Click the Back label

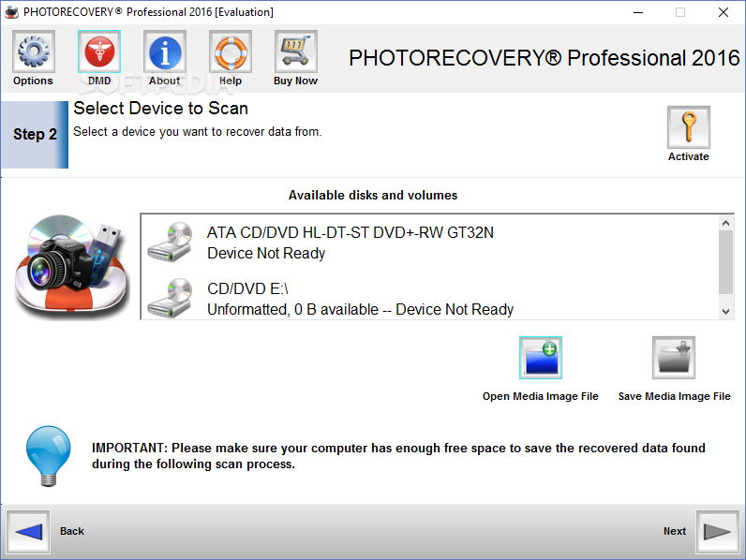coord(72,531)
